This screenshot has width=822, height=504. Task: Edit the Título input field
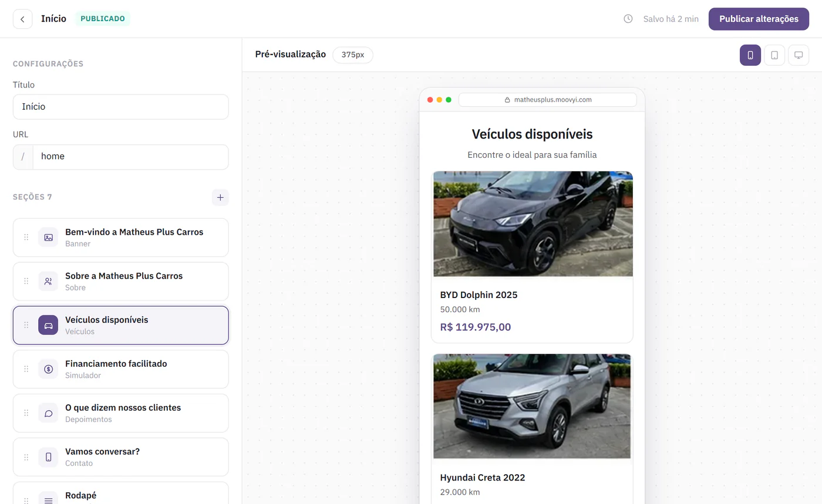121,107
